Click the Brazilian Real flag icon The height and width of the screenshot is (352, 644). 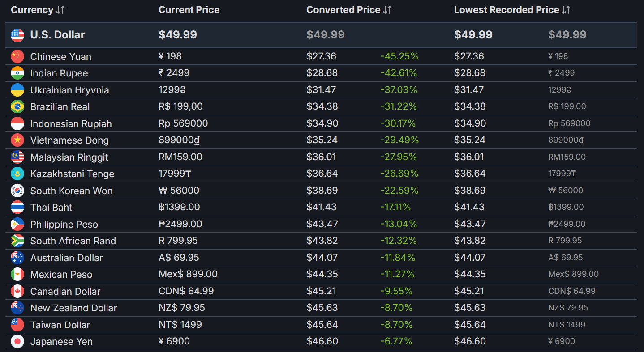tap(17, 106)
